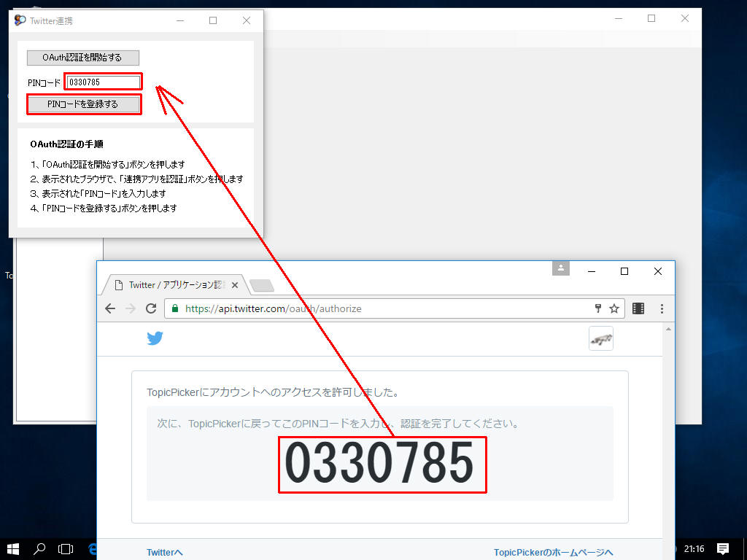747x560 pixels.
Task: Minimize the Chrome window
Action: pos(592,271)
